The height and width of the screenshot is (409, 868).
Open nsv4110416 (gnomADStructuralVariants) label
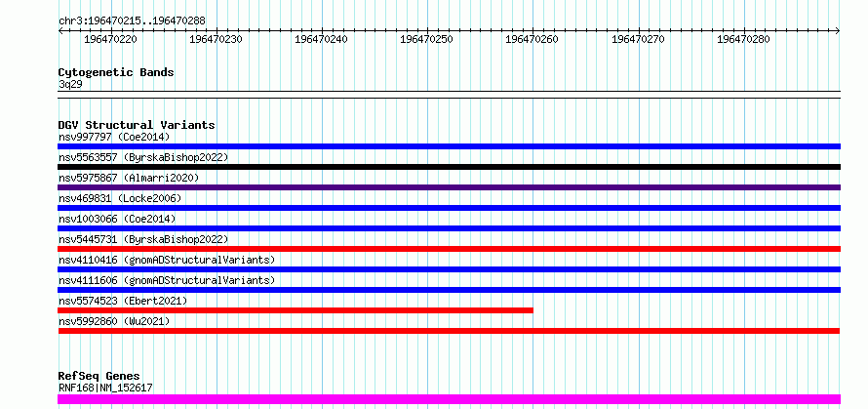pos(167,260)
